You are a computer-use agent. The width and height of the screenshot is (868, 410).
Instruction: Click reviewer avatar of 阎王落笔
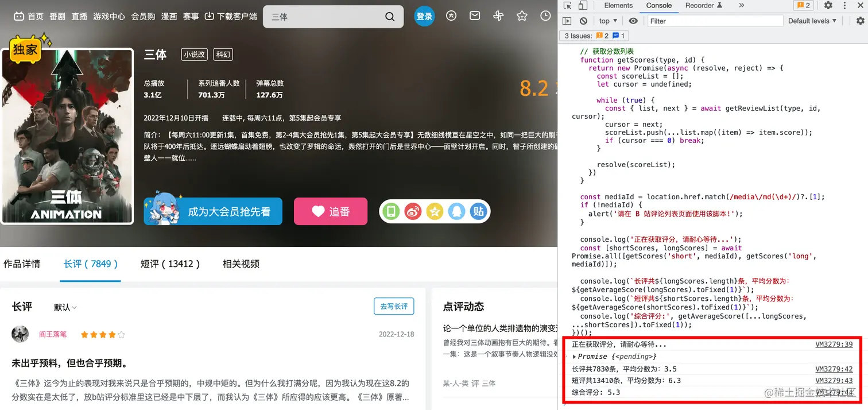(x=20, y=334)
